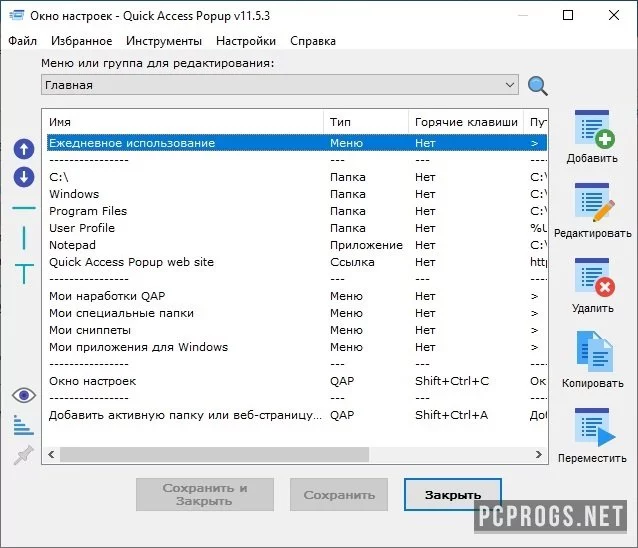Image resolution: width=638 pixels, height=548 pixels.
Task: Select the C:\ folder row
Action: click(x=297, y=177)
